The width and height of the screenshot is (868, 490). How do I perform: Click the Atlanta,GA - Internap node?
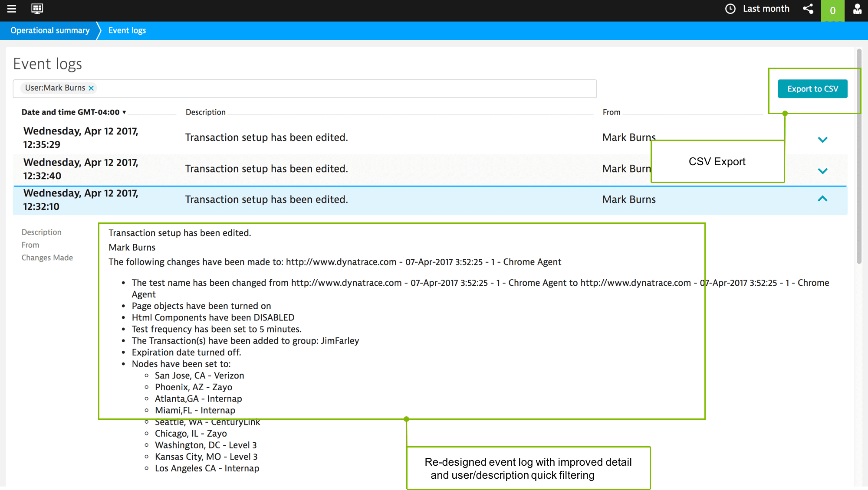coord(198,399)
